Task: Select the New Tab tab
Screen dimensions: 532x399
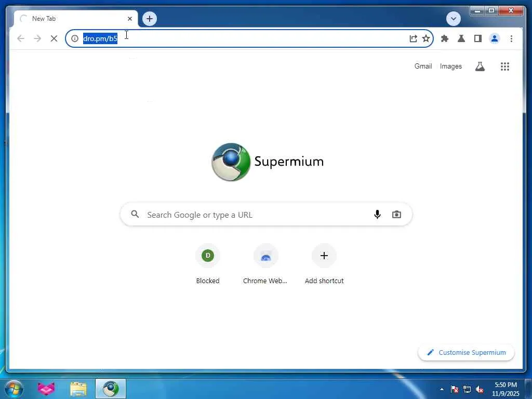Action: pos(76,19)
